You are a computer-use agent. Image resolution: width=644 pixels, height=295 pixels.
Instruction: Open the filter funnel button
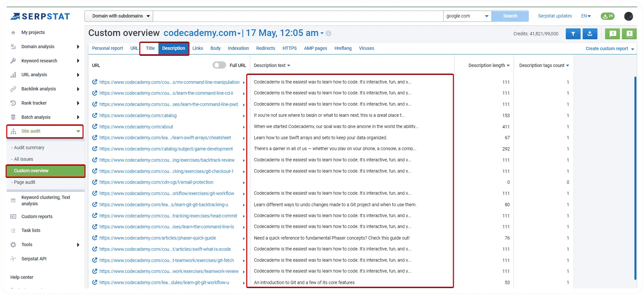pyautogui.click(x=573, y=34)
